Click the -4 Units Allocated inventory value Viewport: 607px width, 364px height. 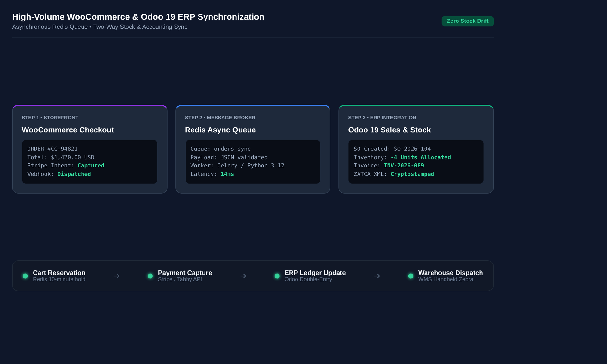pyautogui.click(x=421, y=157)
